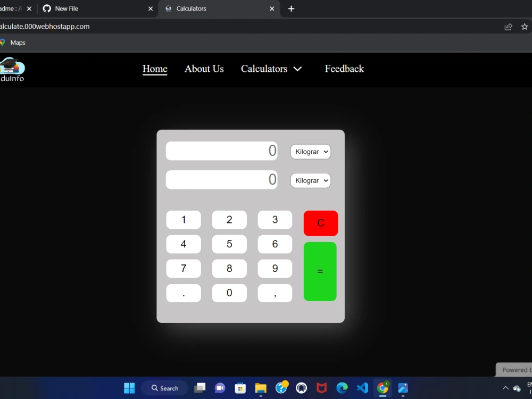Tap the 8 key on the calculator
532x399 pixels.
tap(229, 269)
